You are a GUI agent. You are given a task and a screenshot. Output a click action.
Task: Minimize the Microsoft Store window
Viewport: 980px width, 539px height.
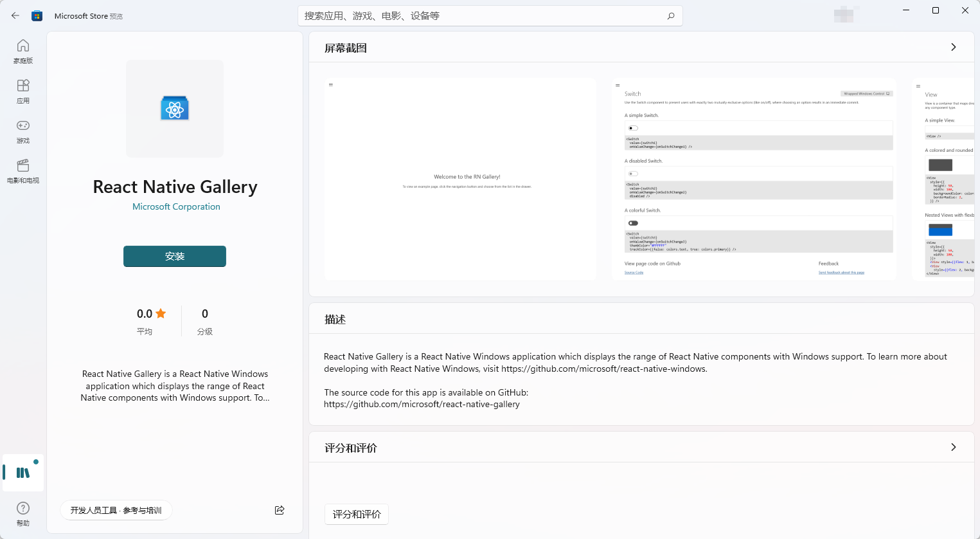(x=906, y=10)
